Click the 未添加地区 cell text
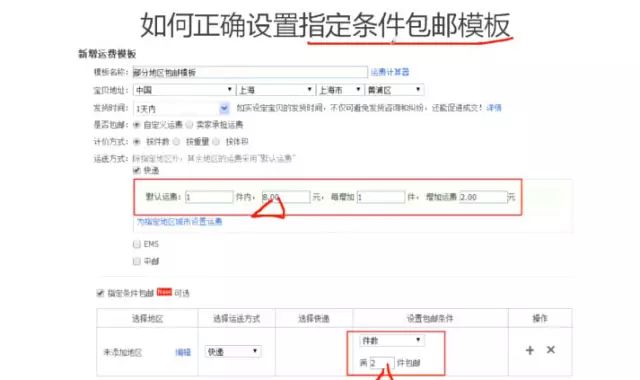Viewport: 640px width, 380px height. [x=122, y=352]
